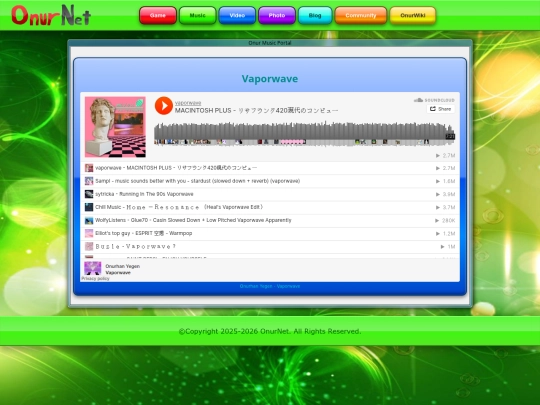
Task: Click the 3.9M play count on sytricka row
Action: point(445,194)
